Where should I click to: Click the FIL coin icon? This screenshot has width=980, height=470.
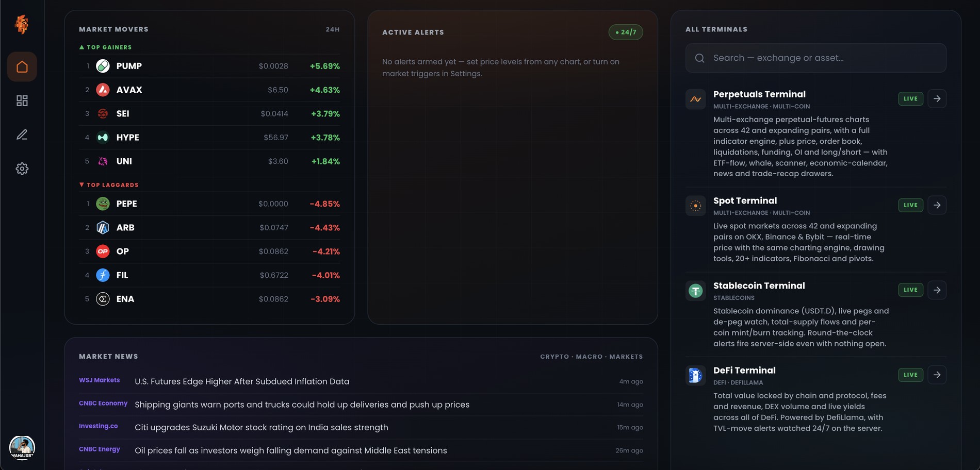pos(103,275)
